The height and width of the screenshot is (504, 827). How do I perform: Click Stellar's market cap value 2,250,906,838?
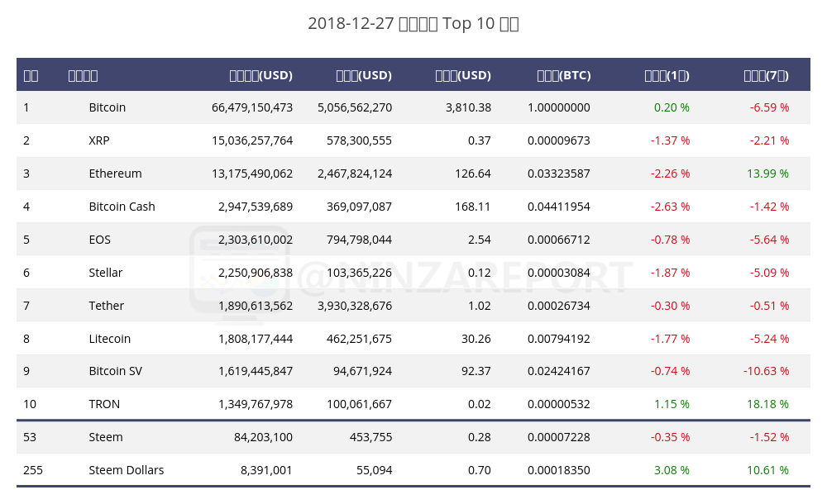[256, 273]
